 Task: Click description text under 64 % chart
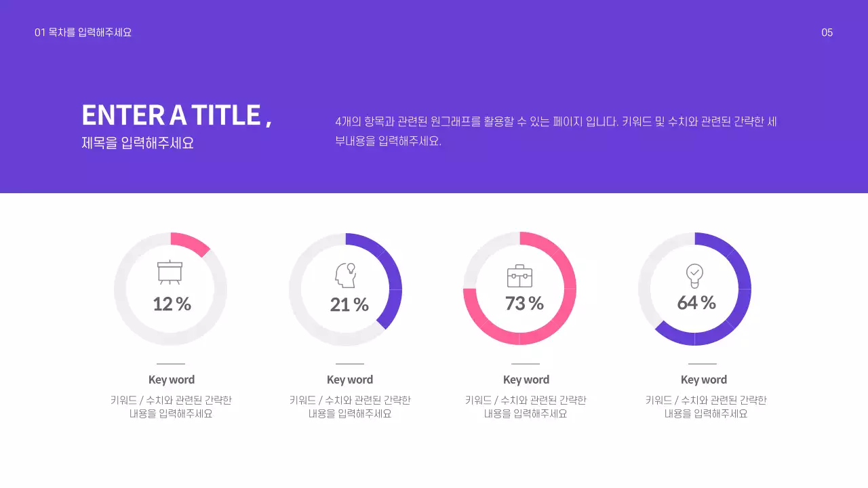(x=706, y=407)
